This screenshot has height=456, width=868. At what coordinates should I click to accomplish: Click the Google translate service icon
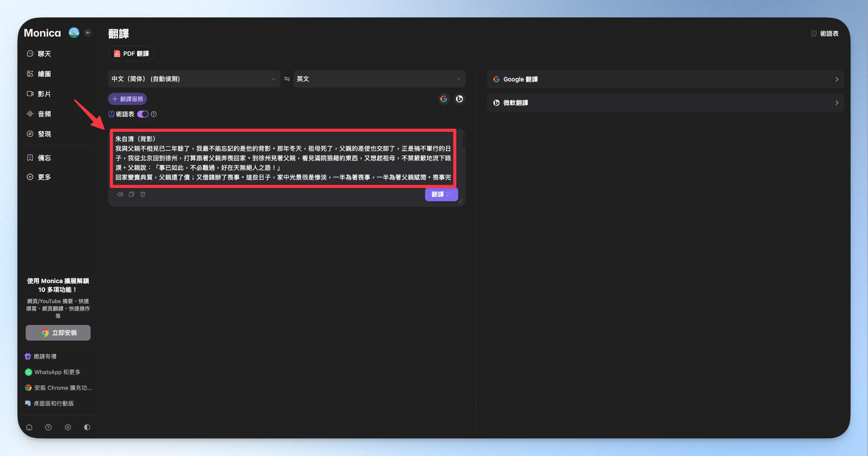(x=443, y=99)
